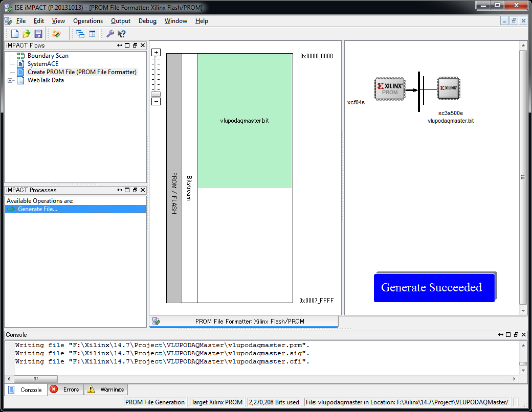
Task: Open a project using the folder icon
Action: (x=26, y=34)
